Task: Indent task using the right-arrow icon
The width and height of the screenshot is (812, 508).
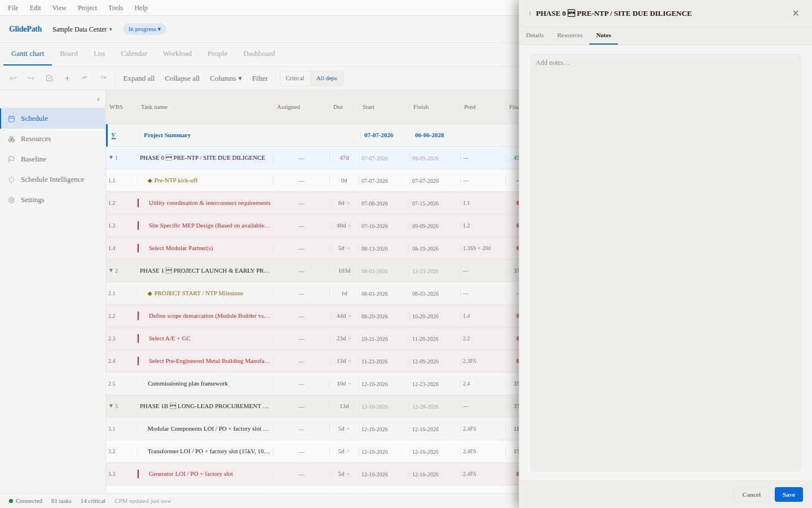Action: [85, 78]
